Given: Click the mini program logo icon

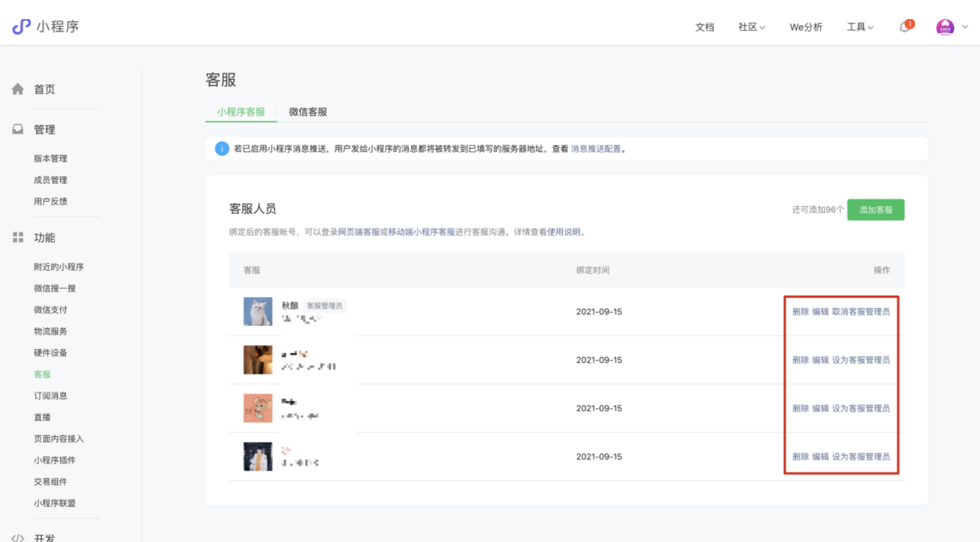Looking at the screenshot, I should click(x=21, y=26).
